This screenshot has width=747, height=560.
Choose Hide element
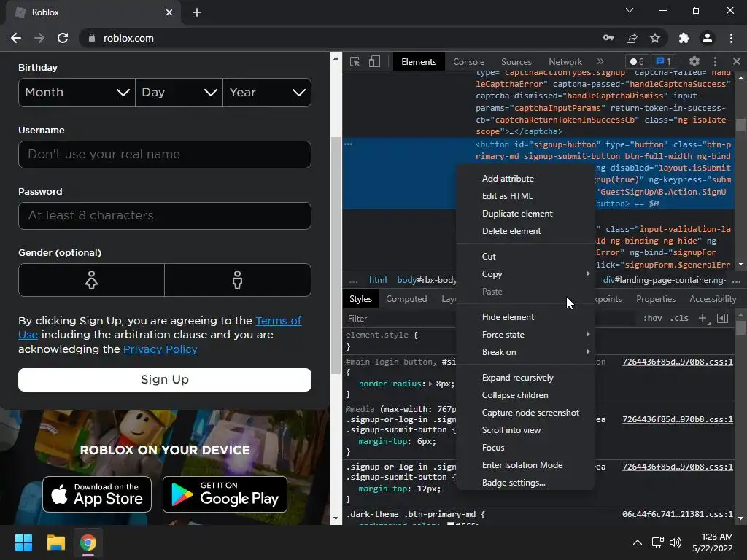pyautogui.click(x=525, y=317)
